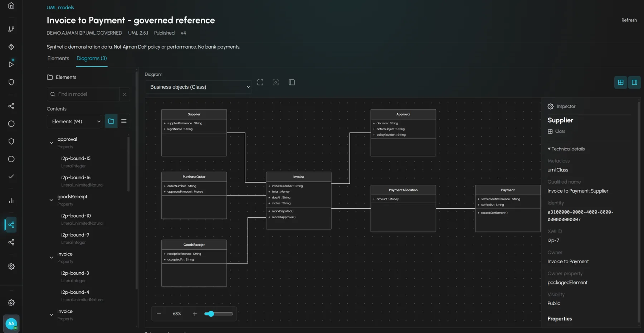Select the highlighted active share-nodes sidebar icon
Screen dimensions: 644x333
pos(11,225)
